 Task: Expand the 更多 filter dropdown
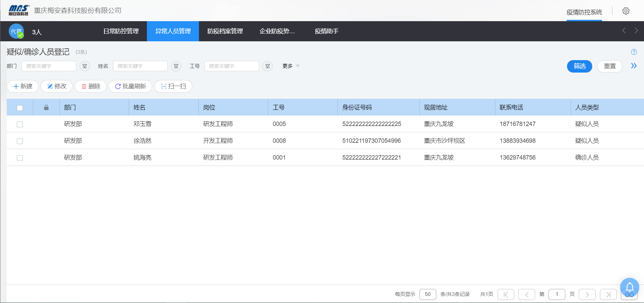click(x=291, y=66)
